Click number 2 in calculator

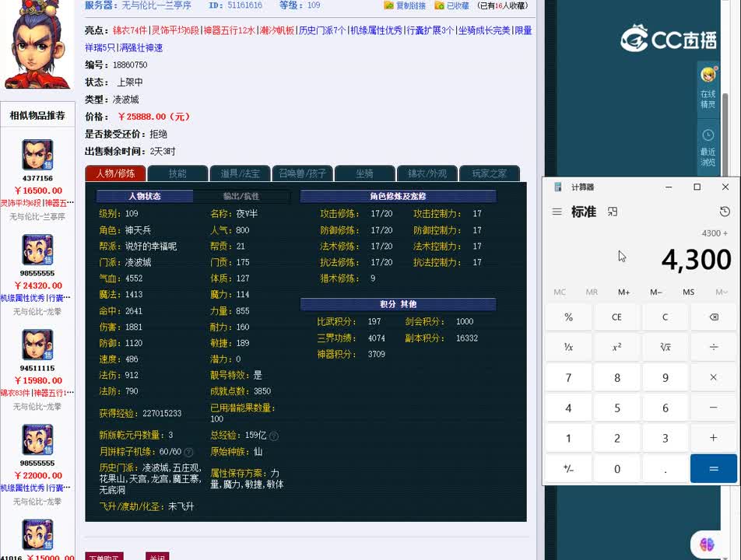click(x=616, y=438)
